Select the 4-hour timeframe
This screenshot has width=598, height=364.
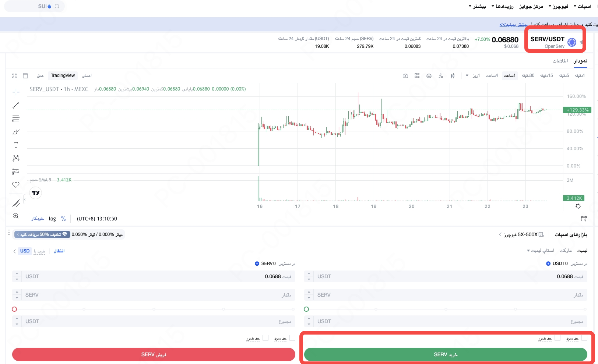tap(492, 75)
